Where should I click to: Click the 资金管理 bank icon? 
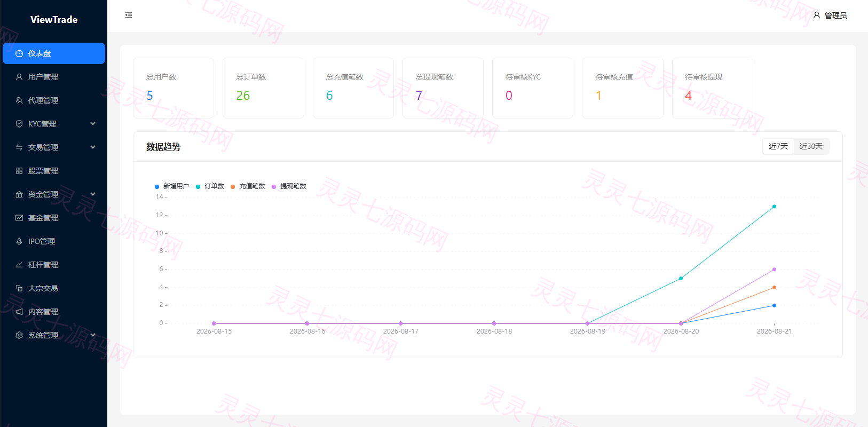point(19,194)
